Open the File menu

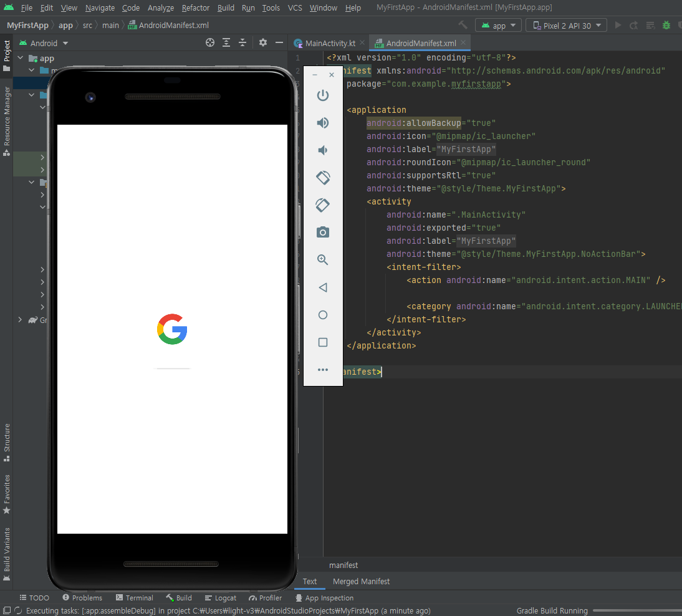pyautogui.click(x=27, y=8)
